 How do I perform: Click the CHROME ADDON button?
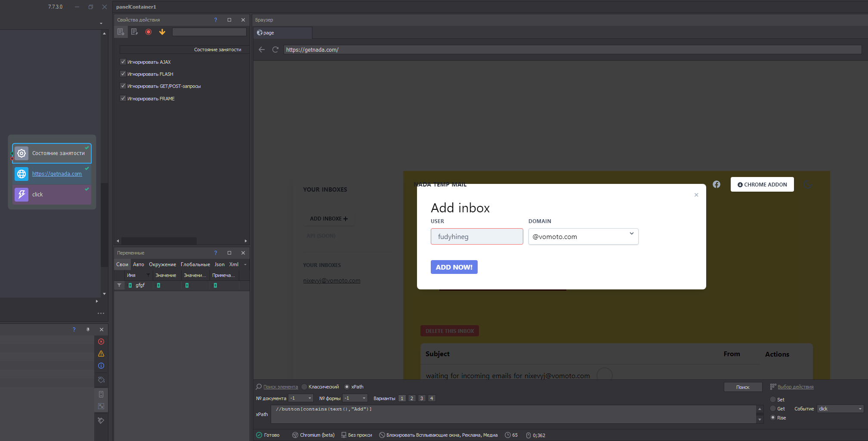pos(762,184)
